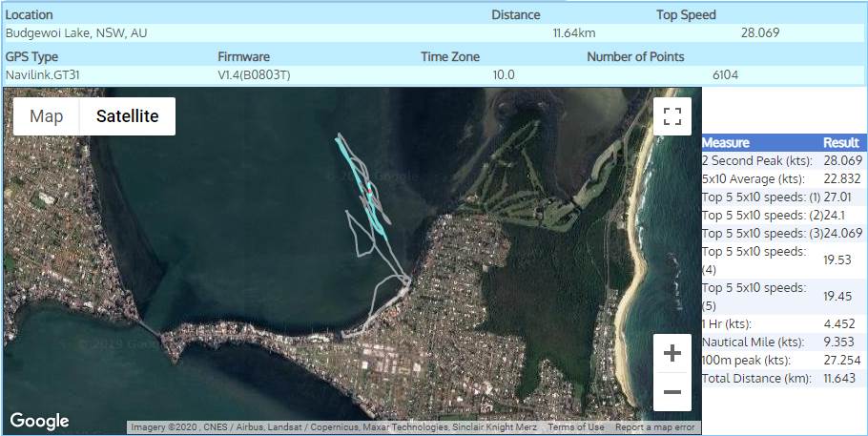Click the Measure column header
This screenshot has height=436, width=868.
tap(726, 142)
